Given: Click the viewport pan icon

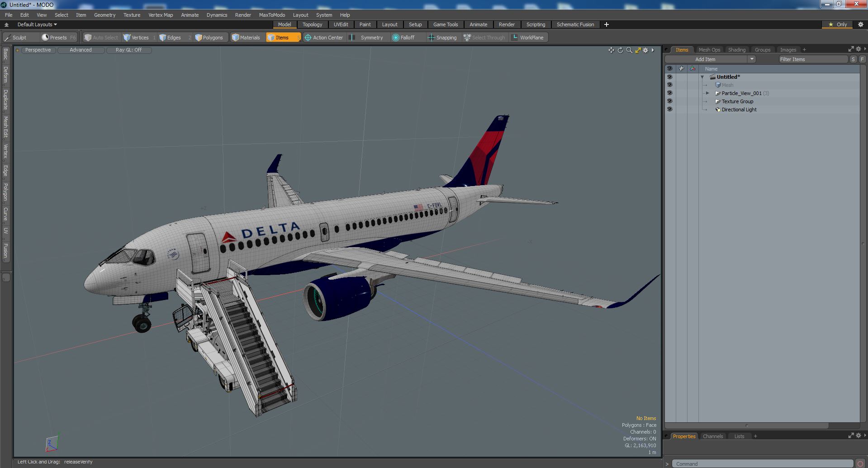Looking at the screenshot, I should [611, 50].
